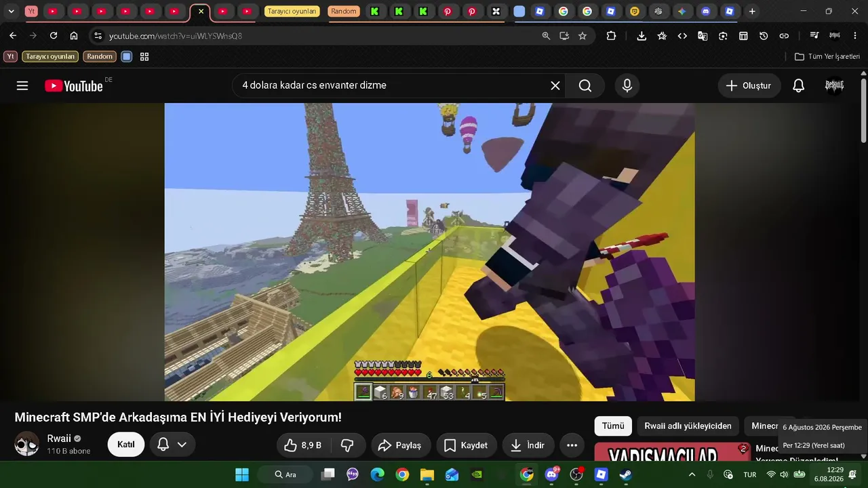
Task: Select the Tümü filter chip
Action: [x=613, y=426]
